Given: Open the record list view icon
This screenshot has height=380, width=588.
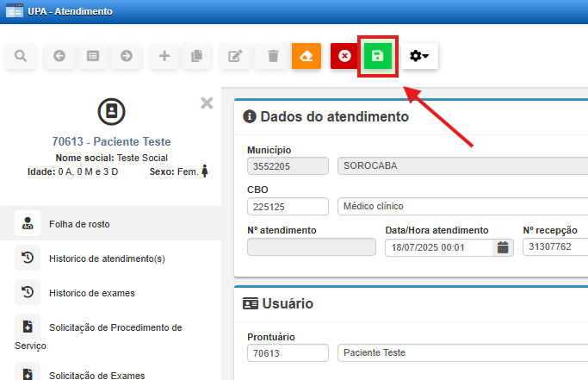Looking at the screenshot, I should [x=93, y=56].
